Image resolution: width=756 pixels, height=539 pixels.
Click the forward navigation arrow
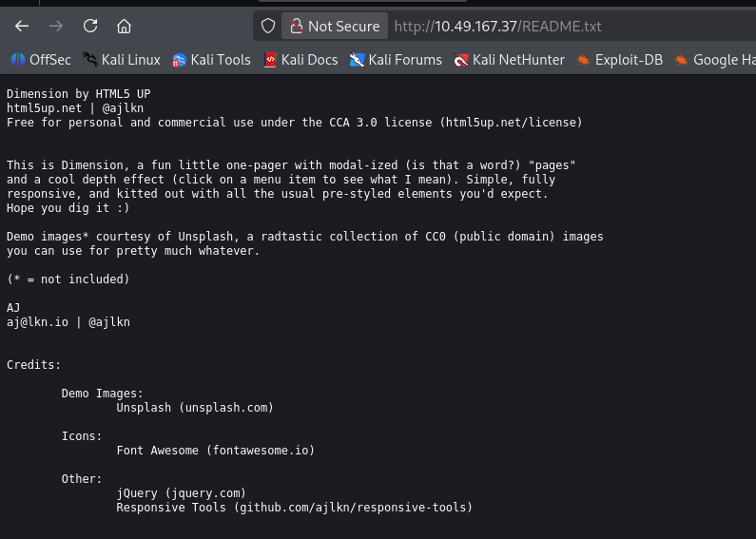point(56,26)
